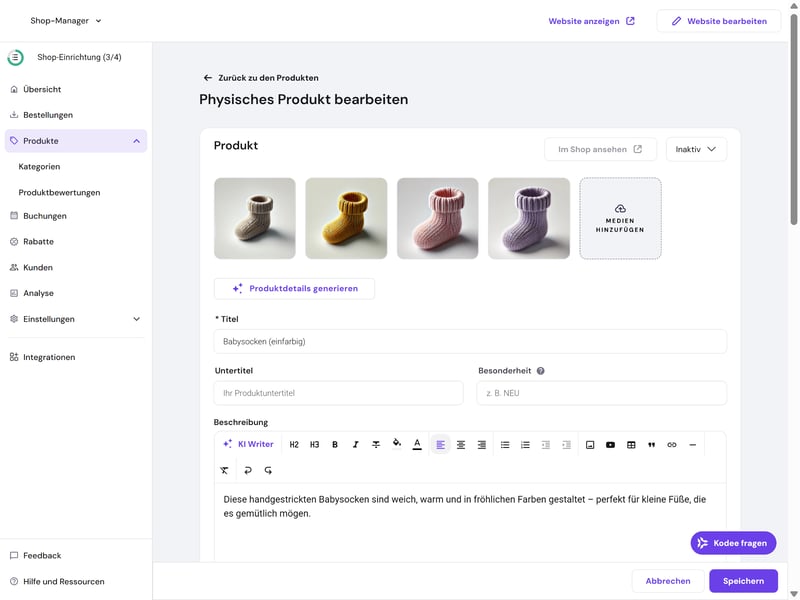The width and height of the screenshot is (800, 600).
Task: Center-align the description text
Action: coord(461,445)
